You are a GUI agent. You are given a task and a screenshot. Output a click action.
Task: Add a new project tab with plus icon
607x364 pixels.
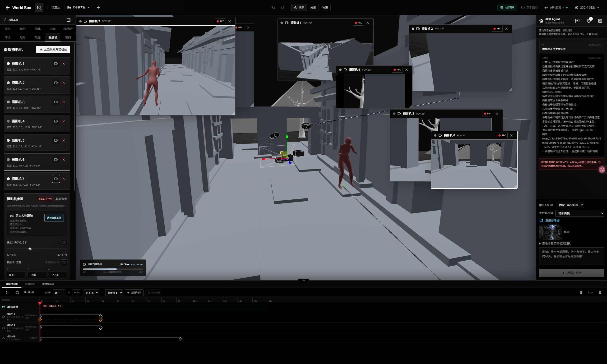coord(98,8)
